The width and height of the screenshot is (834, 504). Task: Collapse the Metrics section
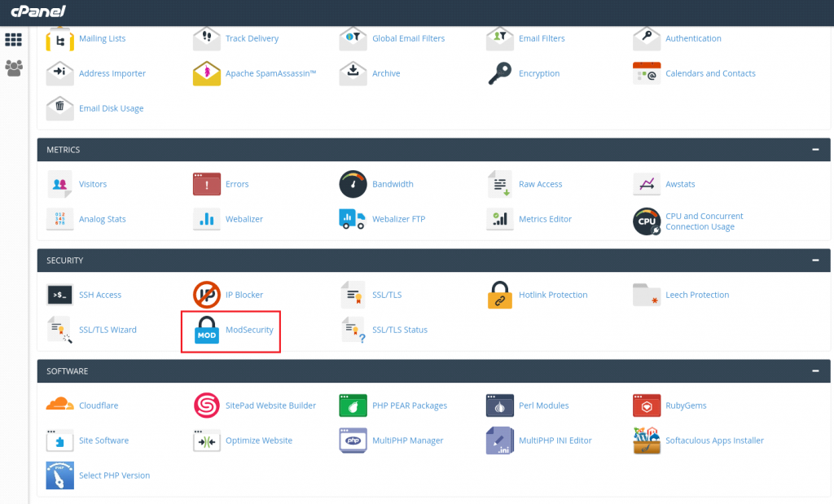coord(815,150)
